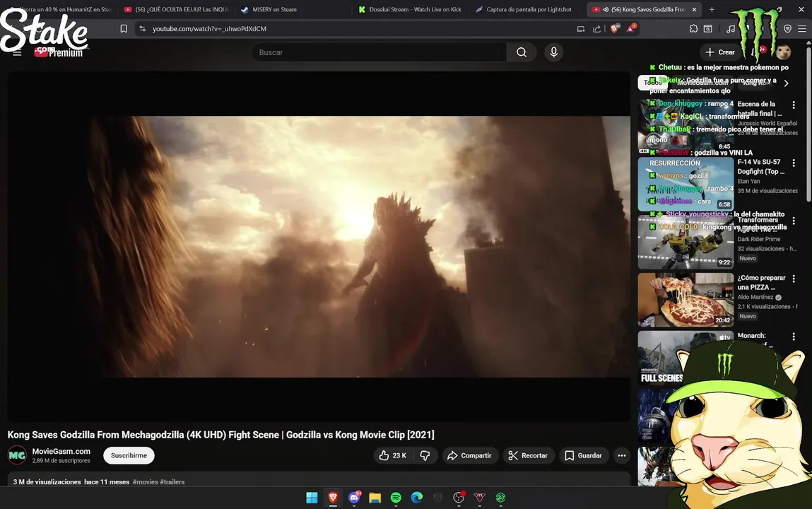Image resolution: width=812 pixels, height=509 pixels.
Task: Open the YouTube account avatar
Action: coord(784,52)
